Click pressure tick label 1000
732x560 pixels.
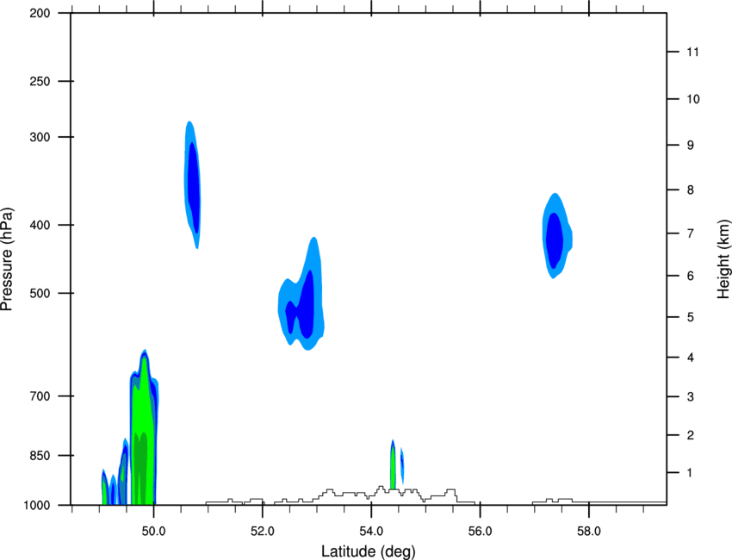37,506
